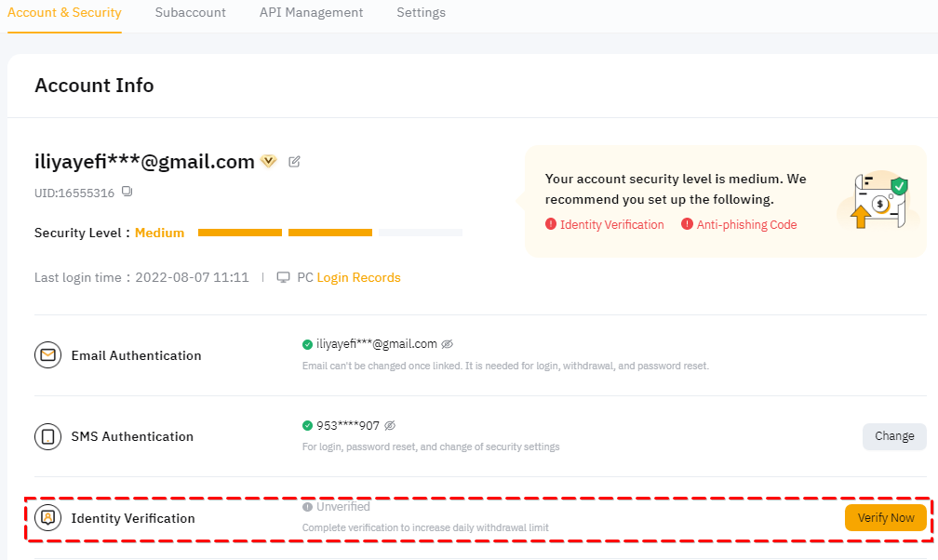Viewport: 938px width, 560px height.
Task: Copy the UID using the copy icon
Action: tap(127, 193)
